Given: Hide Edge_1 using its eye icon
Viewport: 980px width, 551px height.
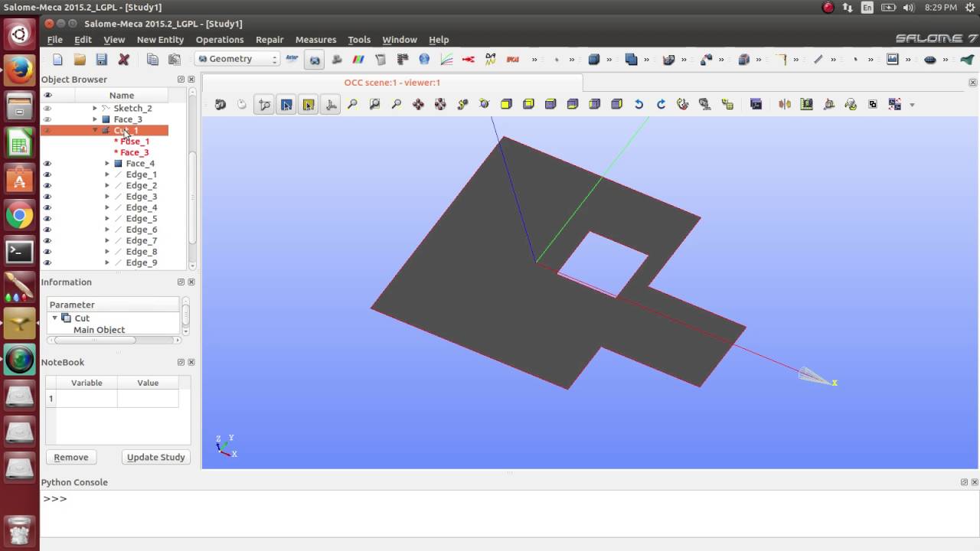Looking at the screenshot, I should click(x=47, y=174).
